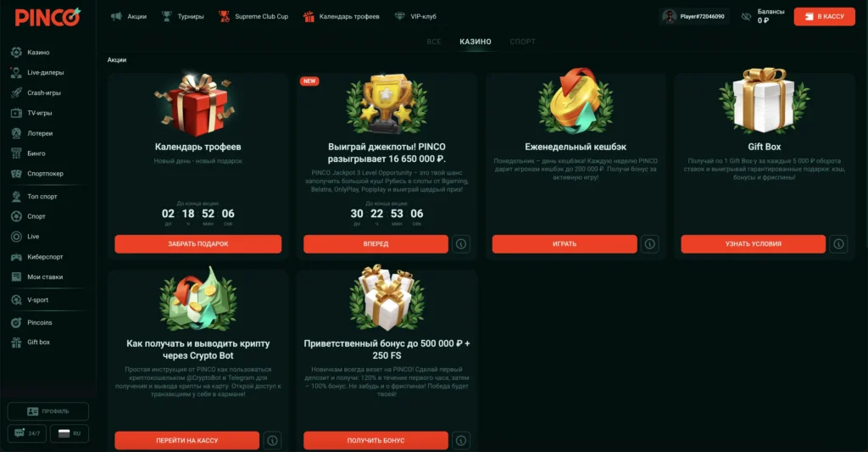868x452 pixels.
Task: Open the 24/7 support chat
Action: [x=26, y=433]
